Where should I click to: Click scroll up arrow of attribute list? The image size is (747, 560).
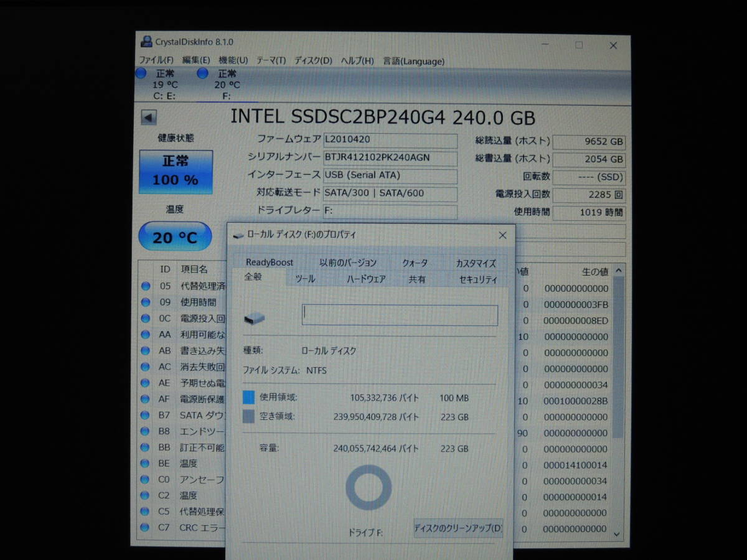coord(618,271)
